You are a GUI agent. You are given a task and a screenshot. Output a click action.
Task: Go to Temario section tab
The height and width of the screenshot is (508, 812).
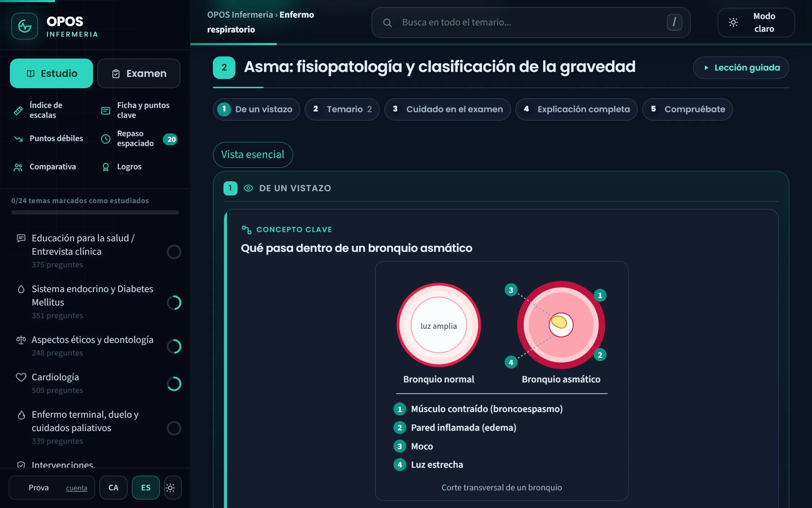pyautogui.click(x=342, y=109)
